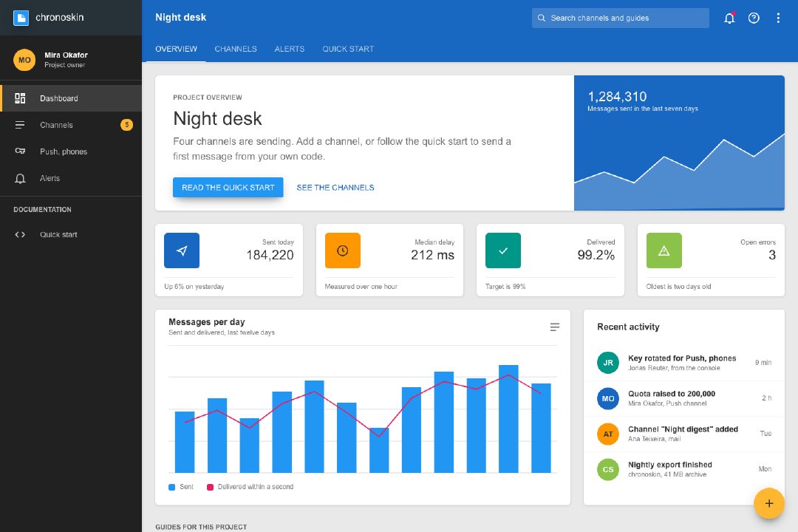Click the chronoskin logo icon
The width and height of the screenshot is (798, 532).
point(21,18)
